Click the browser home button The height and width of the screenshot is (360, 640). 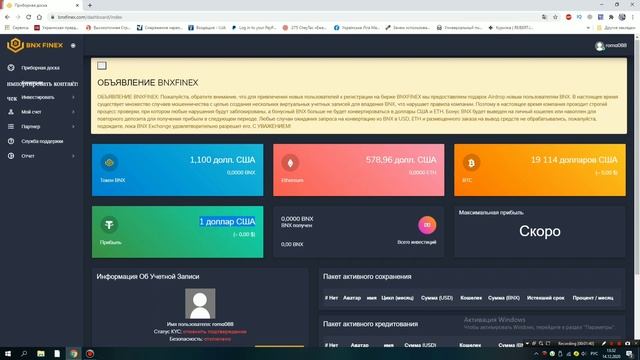[39, 17]
